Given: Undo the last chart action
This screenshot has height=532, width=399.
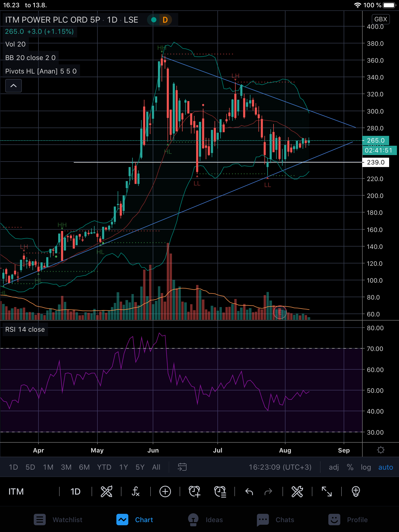Looking at the screenshot, I should click(249, 491).
